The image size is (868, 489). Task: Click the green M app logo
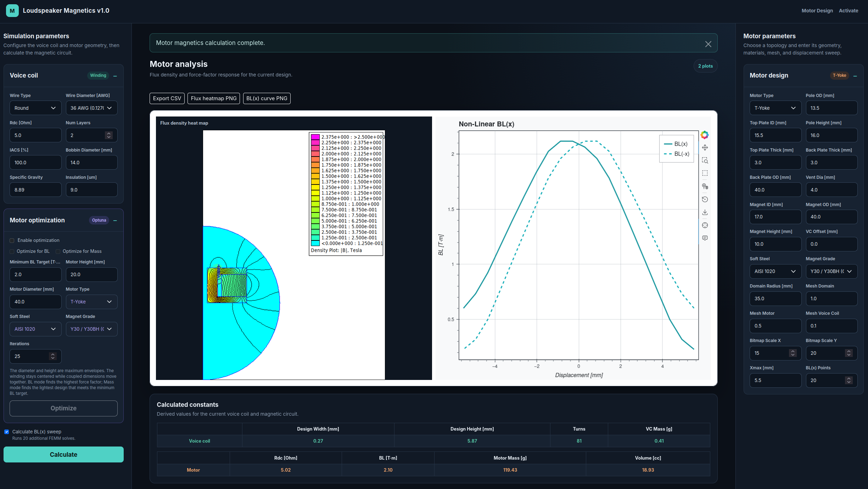coord(12,11)
